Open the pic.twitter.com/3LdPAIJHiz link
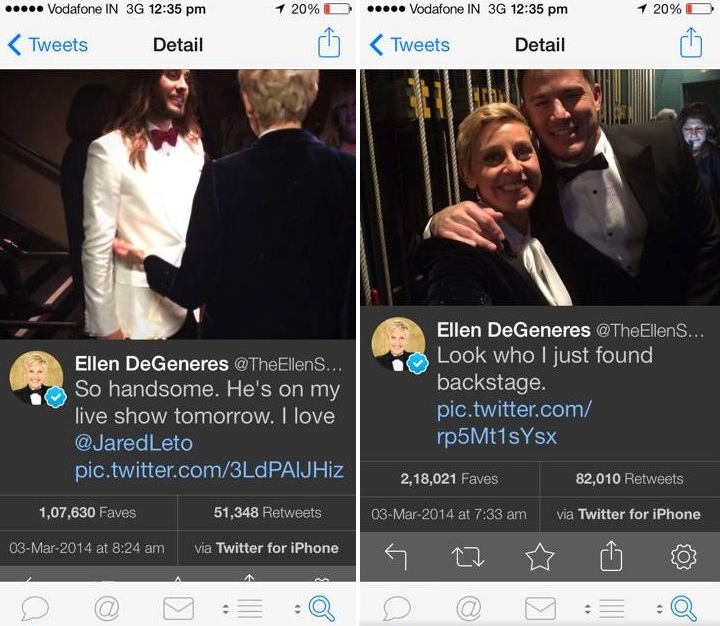This screenshot has height=626, width=720. coord(209,470)
